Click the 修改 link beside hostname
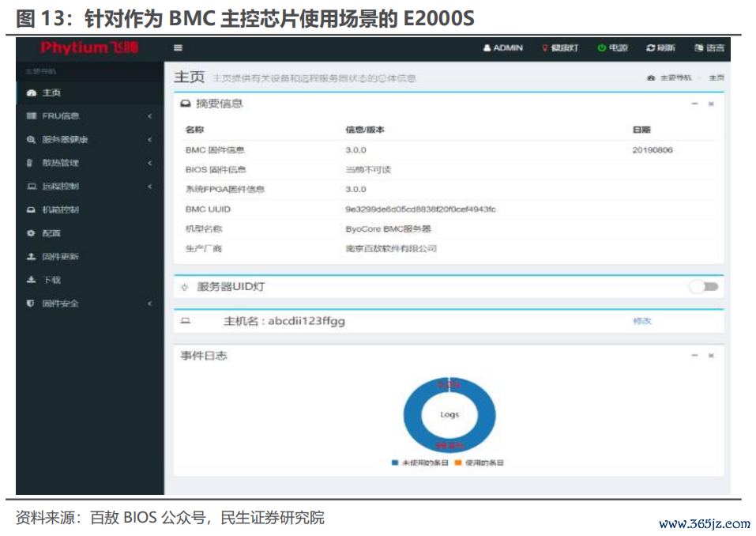756x536 pixels. (642, 321)
